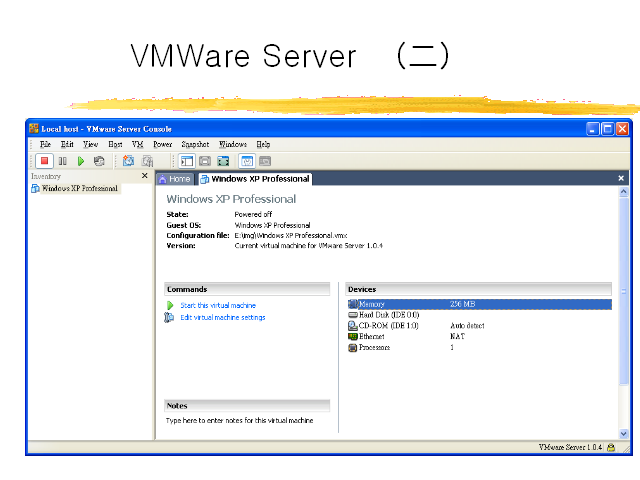Open the File menu
Screen dimensions: 640x480
click(x=45, y=144)
